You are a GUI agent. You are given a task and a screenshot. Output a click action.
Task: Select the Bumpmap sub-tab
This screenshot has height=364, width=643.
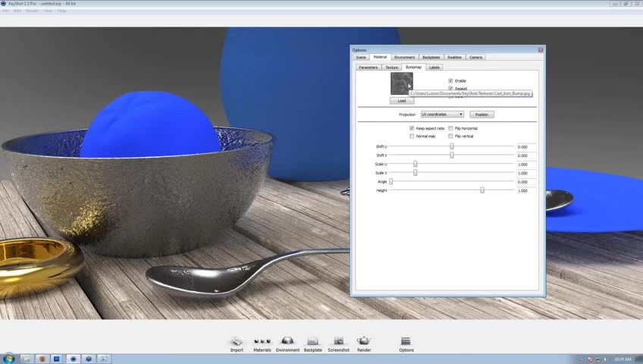(x=413, y=67)
